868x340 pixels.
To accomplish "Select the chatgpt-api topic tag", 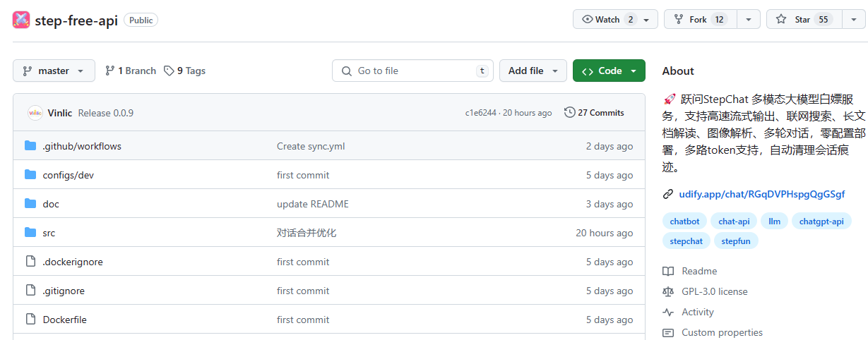I will click(821, 221).
